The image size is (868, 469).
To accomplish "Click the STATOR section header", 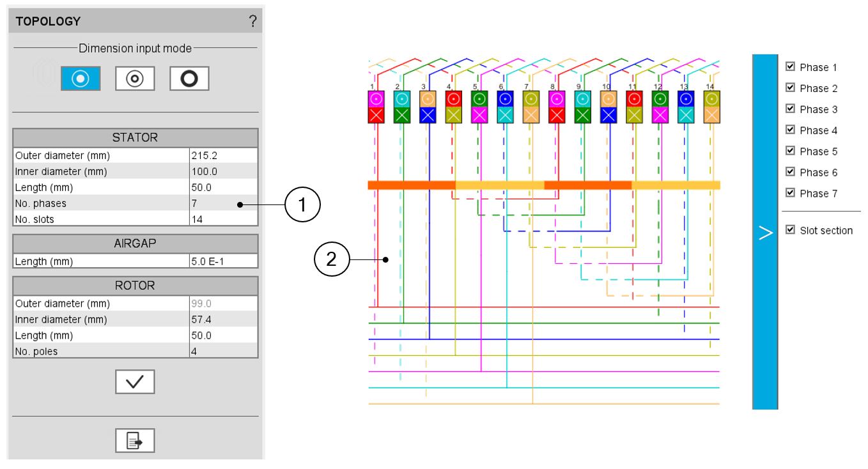I will [x=135, y=138].
